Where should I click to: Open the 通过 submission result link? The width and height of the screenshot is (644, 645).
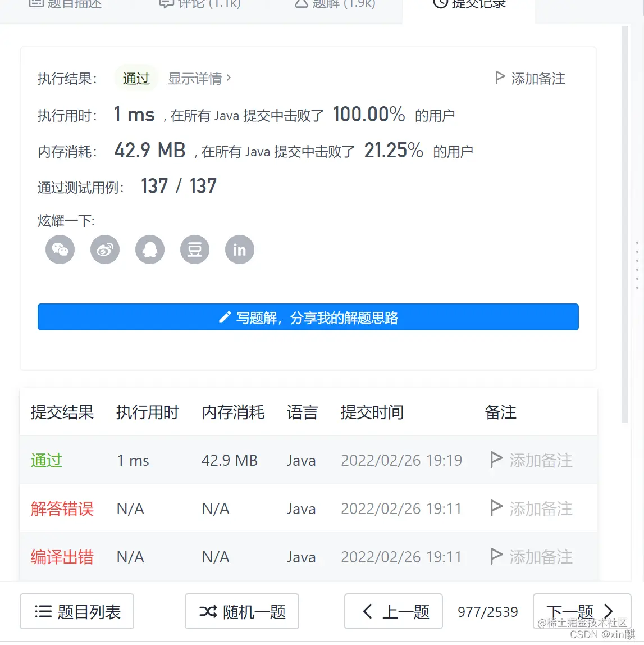pos(45,460)
